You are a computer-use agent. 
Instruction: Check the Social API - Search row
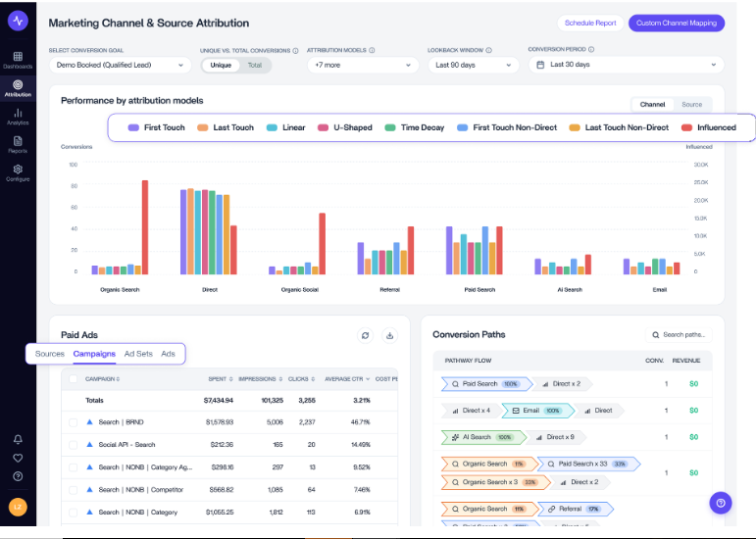(x=74, y=445)
